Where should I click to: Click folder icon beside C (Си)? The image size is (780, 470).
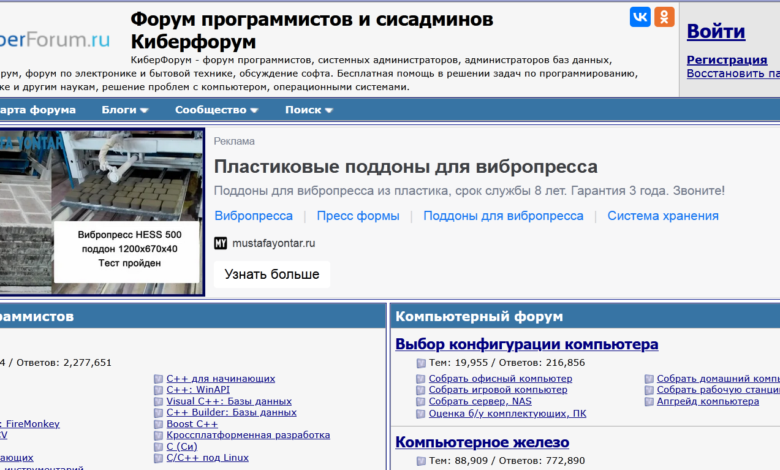[158, 447]
